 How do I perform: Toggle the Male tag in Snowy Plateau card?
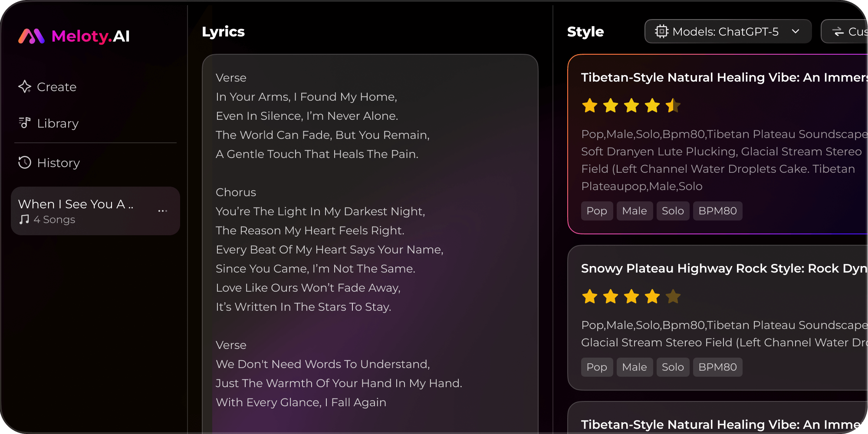tap(635, 367)
